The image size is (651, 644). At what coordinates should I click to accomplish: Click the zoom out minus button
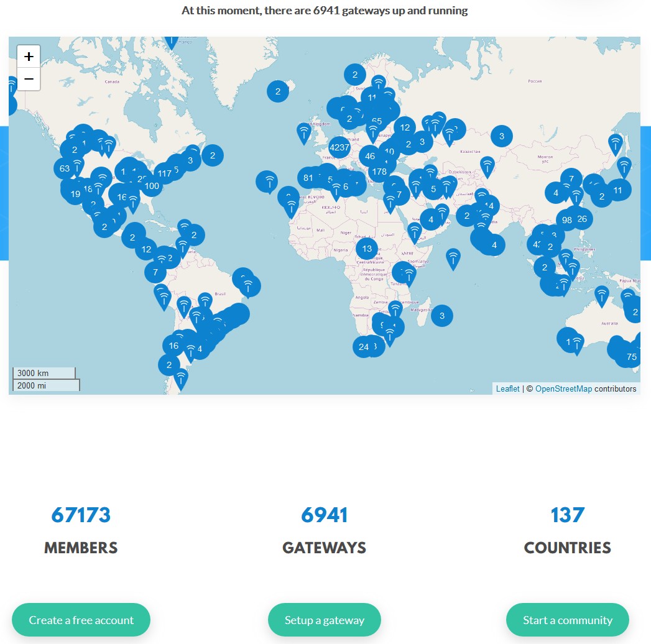29,80
